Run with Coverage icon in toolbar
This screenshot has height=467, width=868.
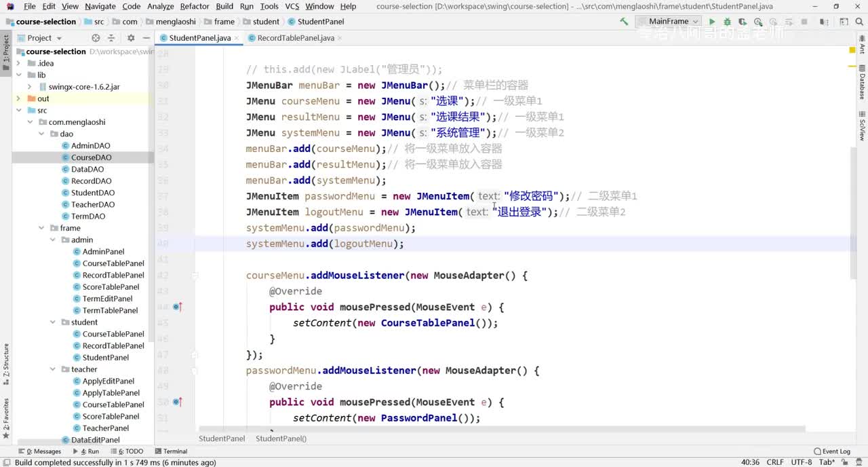743,22
